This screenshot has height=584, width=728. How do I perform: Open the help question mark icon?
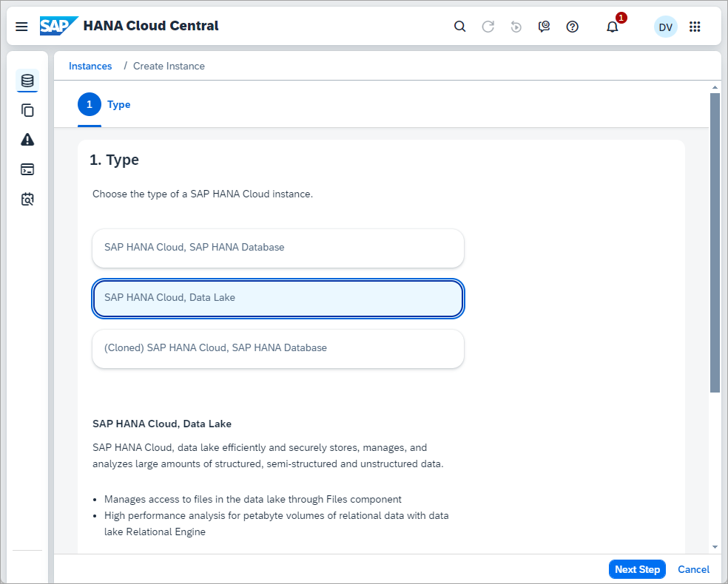pyautogui.click(x=573, y=27)
